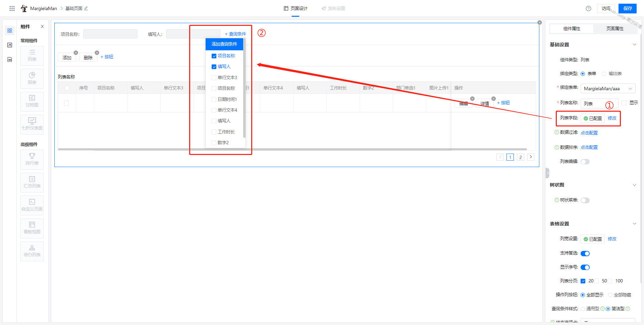644x325 pixels.
Task: Go to previous page in table pagination
Action: click(x=500, y=157)
